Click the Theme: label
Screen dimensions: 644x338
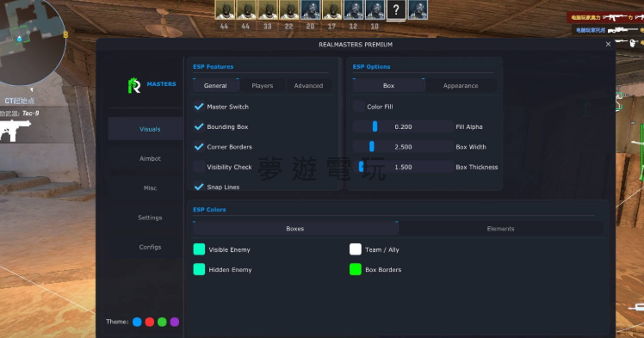(x=117, y=322)
